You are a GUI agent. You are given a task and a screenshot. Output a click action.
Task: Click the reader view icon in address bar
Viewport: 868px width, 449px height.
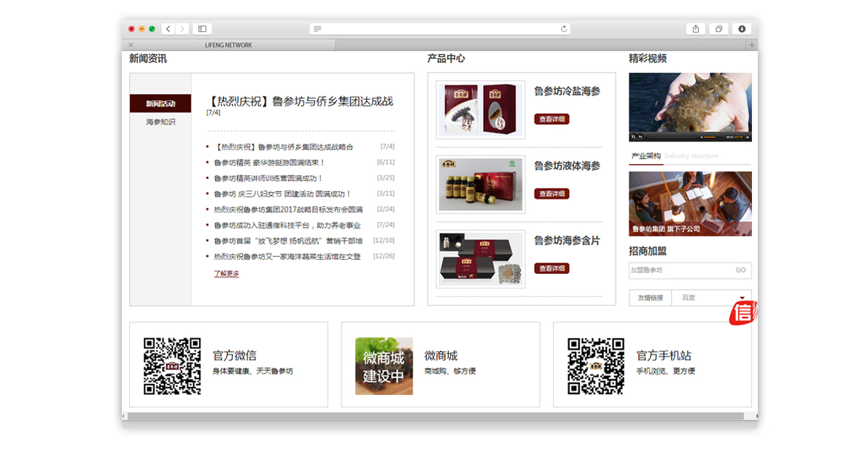point(317,29)
